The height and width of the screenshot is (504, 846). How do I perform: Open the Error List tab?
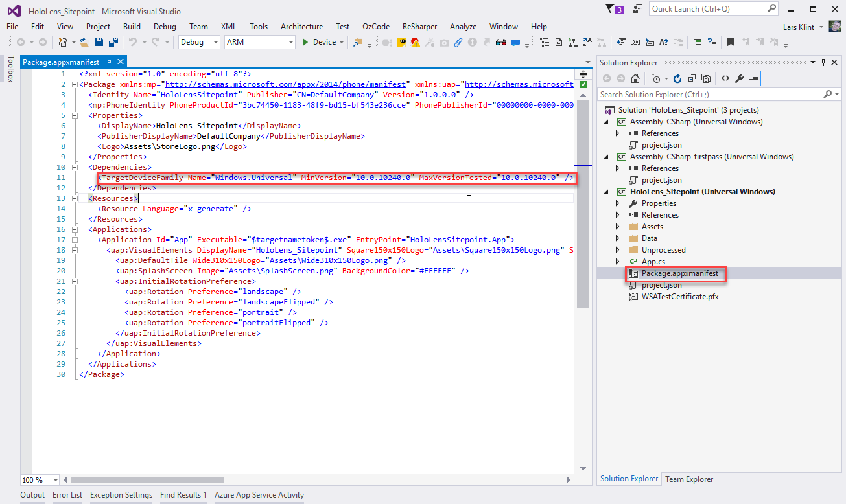pos(67,495)
